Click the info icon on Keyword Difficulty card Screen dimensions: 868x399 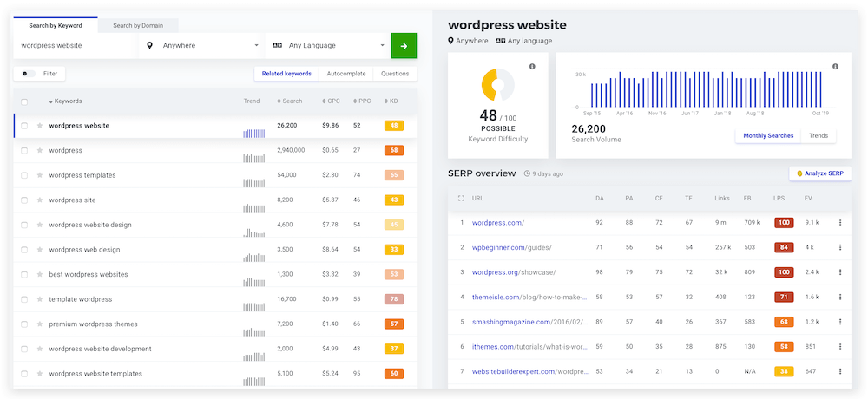(x=532, y=67)
